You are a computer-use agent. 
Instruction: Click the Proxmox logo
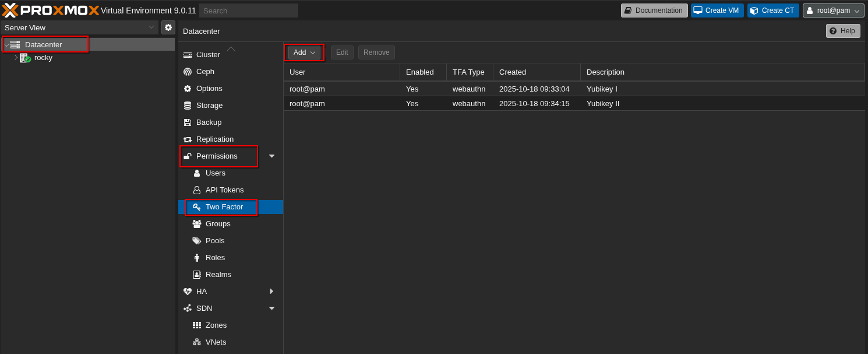tap(50, 10)
